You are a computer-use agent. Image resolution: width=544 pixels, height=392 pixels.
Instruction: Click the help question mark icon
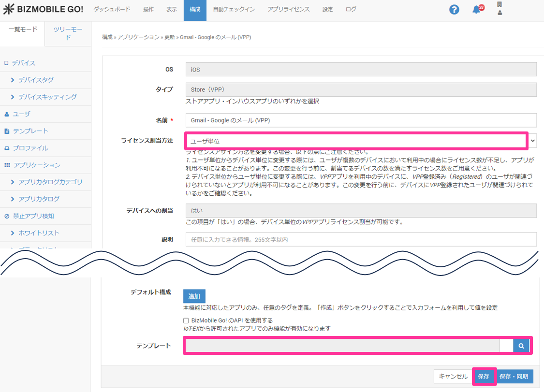(454, 10)
